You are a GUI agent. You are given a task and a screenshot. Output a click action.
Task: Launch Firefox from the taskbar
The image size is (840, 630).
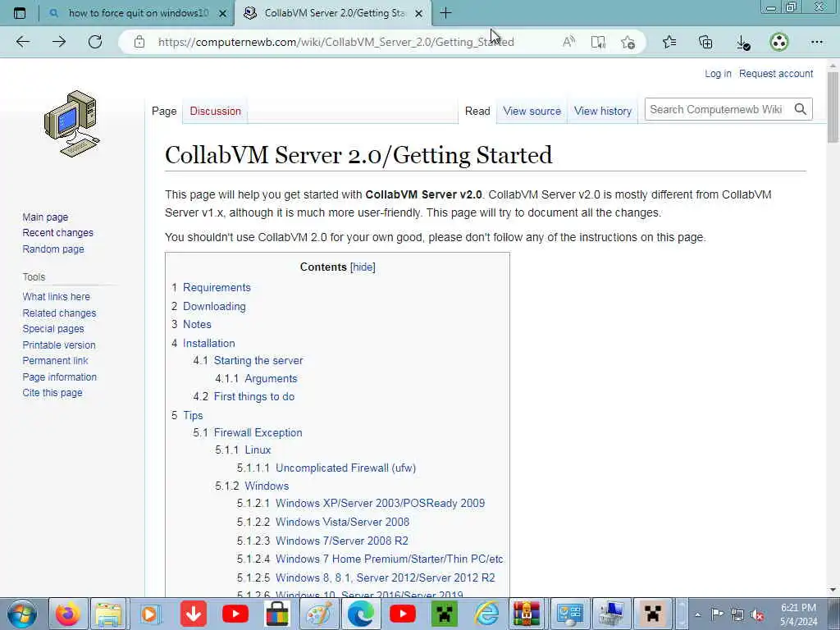coord(68,614)
